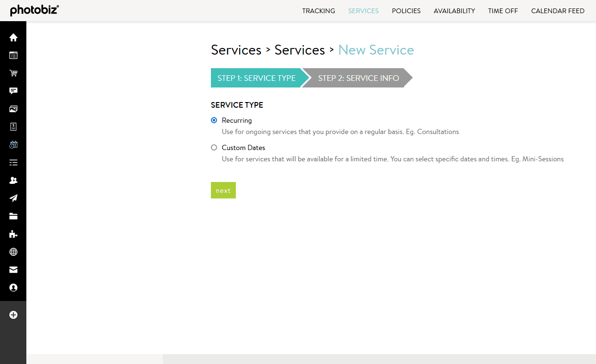Open the AVAILABILITY menu item
Screen dimensions: 596x364
coord(454,11)
